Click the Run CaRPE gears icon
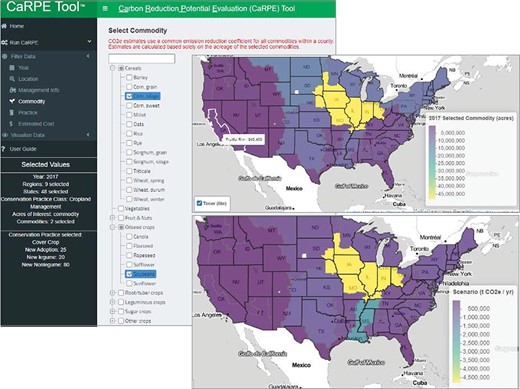 click(x=4, y=42)
